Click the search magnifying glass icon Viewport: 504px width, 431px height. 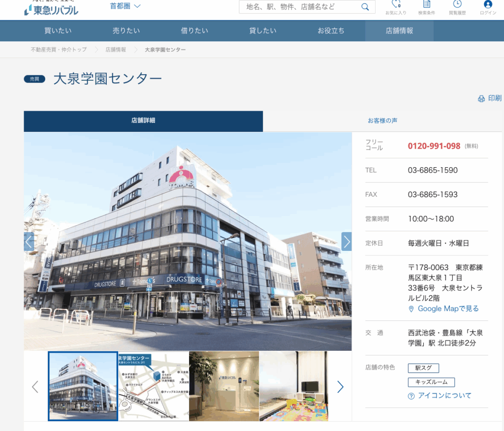(x=365, y=7)
